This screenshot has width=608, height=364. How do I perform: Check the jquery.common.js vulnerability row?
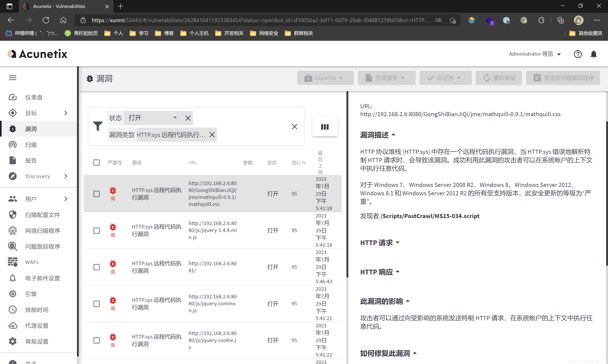96,304
